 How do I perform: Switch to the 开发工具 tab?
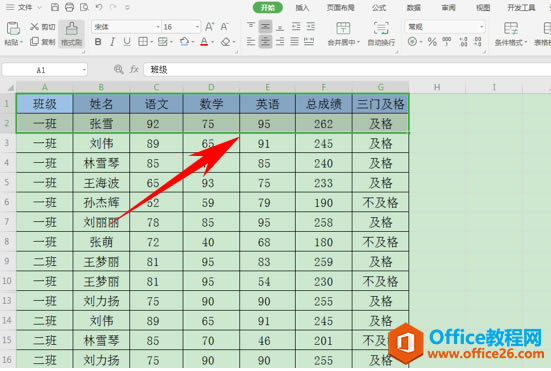pos(521,7)
